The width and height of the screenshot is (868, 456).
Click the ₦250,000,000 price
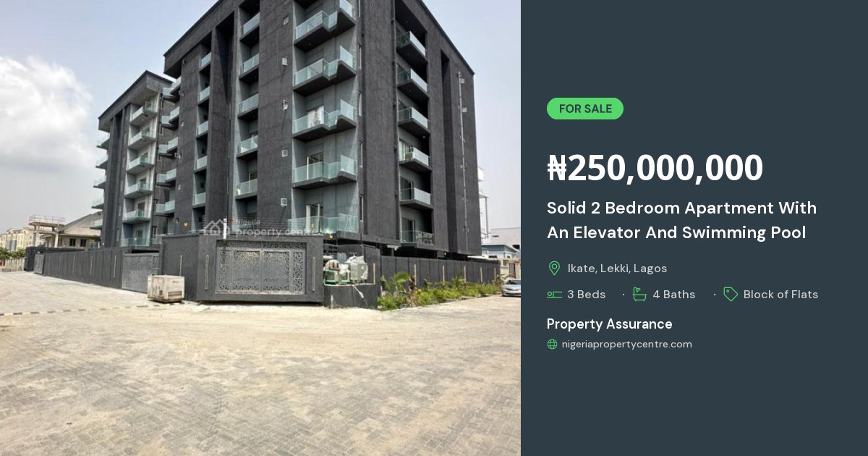[x=655, y=168]
